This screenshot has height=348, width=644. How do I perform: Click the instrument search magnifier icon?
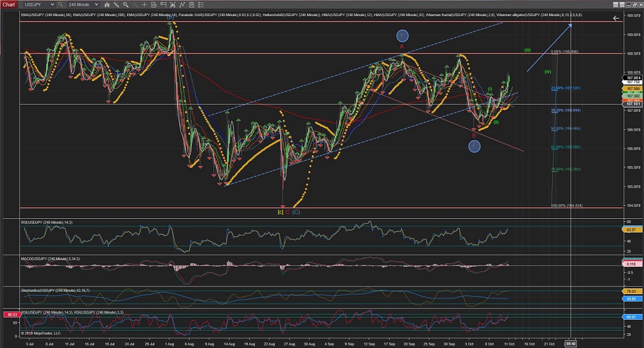[60, 4]
